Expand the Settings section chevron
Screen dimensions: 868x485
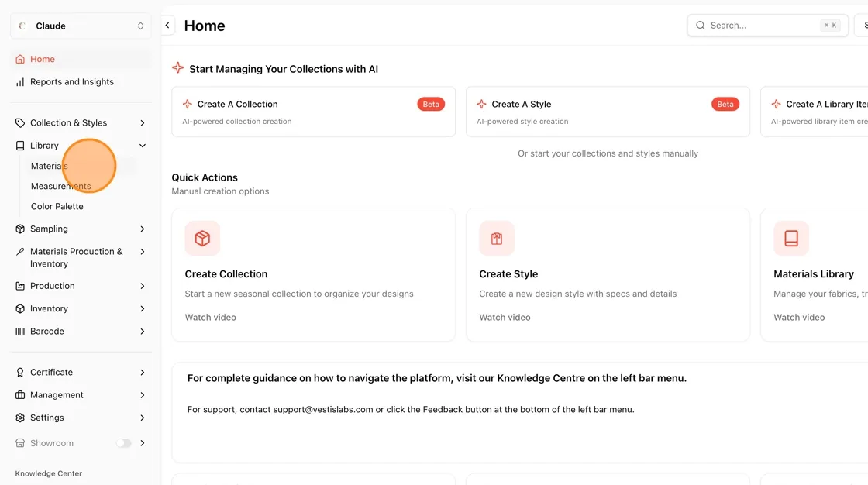[143, 418]
